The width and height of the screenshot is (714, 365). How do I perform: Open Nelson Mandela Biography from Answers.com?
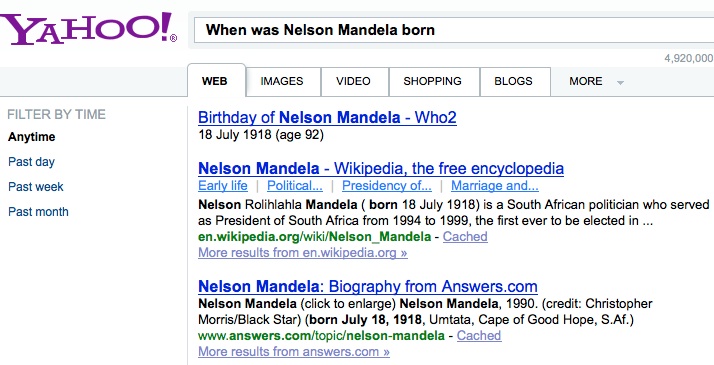[368, 286]
